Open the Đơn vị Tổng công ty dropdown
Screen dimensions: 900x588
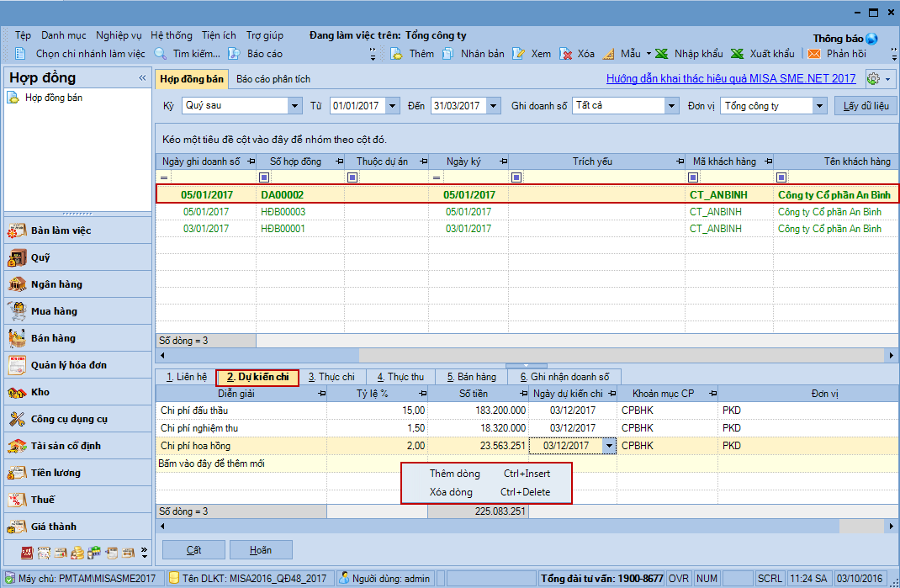819,106
